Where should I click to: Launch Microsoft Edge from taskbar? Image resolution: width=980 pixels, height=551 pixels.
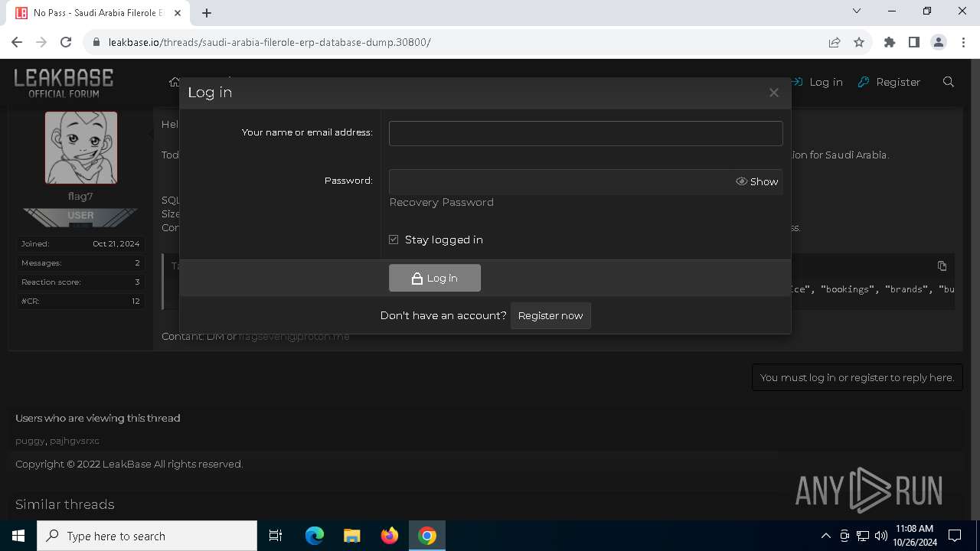tap(315, 536)
